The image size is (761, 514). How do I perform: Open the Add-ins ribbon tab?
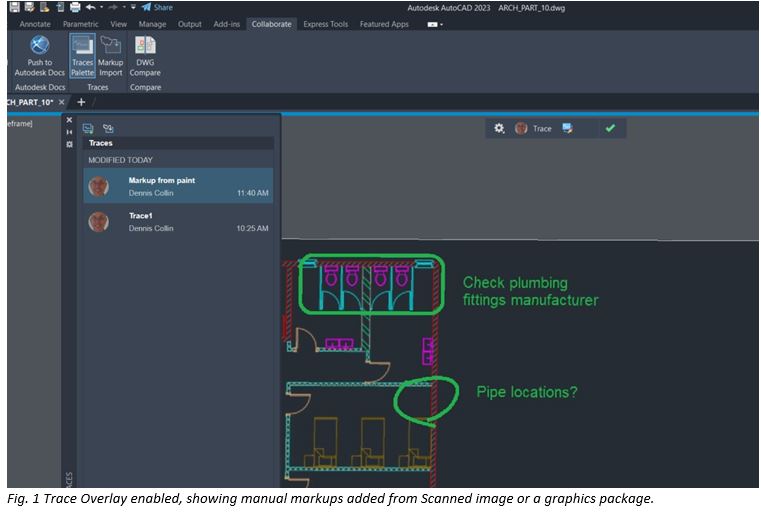(x=227, y=24)
